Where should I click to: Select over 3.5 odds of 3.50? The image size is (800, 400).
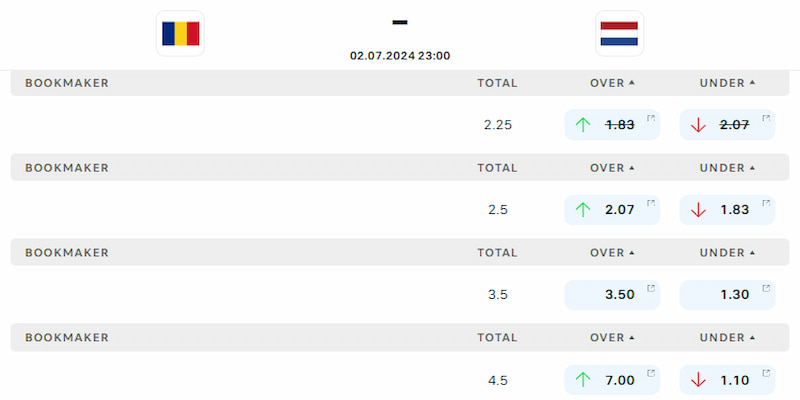click(612, 294)
